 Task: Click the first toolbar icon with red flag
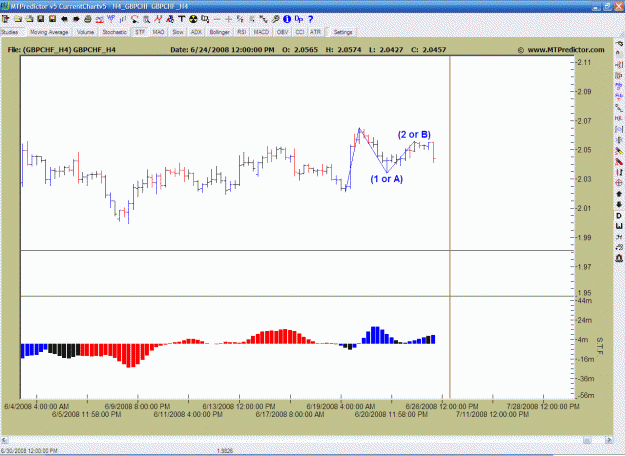pos(6,19)
